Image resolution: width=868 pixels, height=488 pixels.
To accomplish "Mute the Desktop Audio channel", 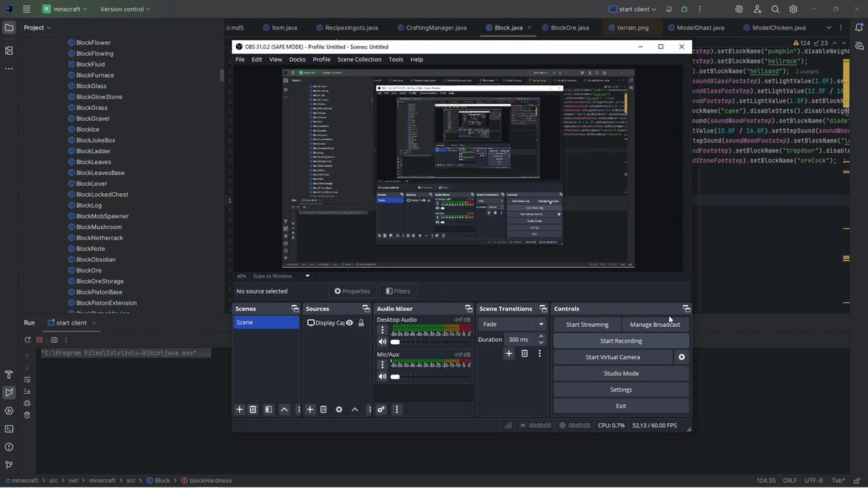I will coord(382,342).
